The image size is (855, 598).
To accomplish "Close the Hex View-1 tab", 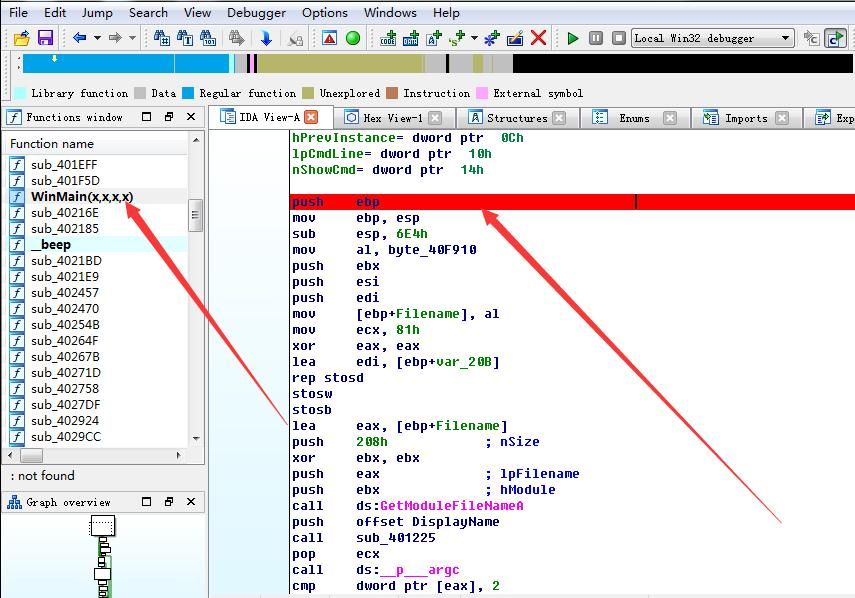I will click(x=435, y=118).
